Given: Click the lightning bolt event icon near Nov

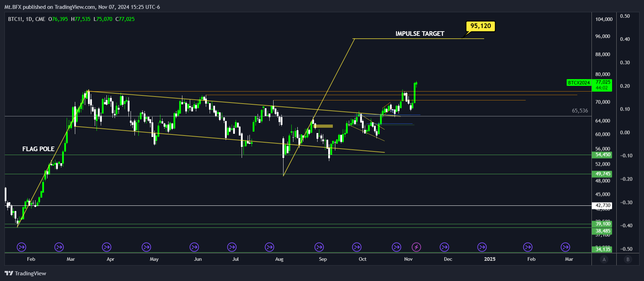Looking at the screenshot, I should (x=417, y=247).
